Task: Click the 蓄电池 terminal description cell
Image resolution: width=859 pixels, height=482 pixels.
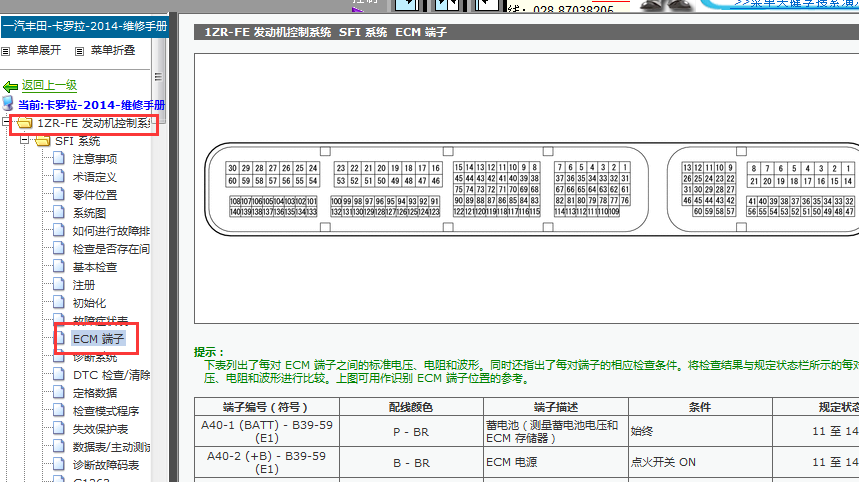Action: [556, 431]
